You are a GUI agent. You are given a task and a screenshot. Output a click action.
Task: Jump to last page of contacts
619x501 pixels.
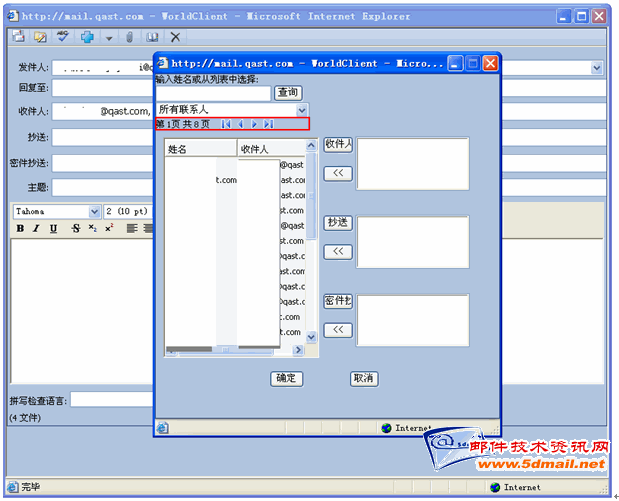click(x=268, y=124)
